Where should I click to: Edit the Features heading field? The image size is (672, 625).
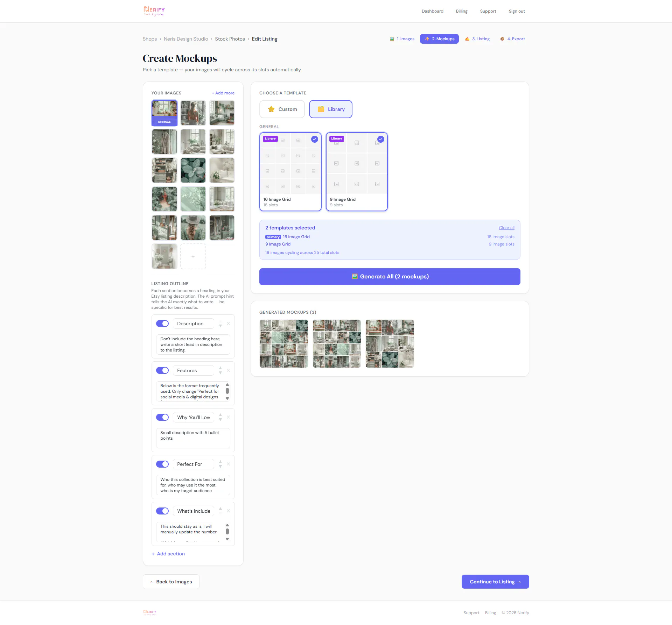pos(194,370)
